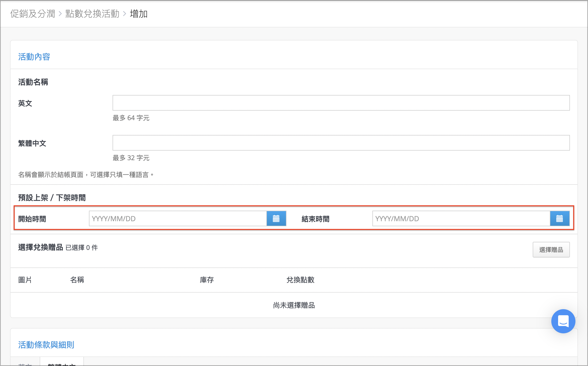Open the start time calendar picker

(276, 218)
